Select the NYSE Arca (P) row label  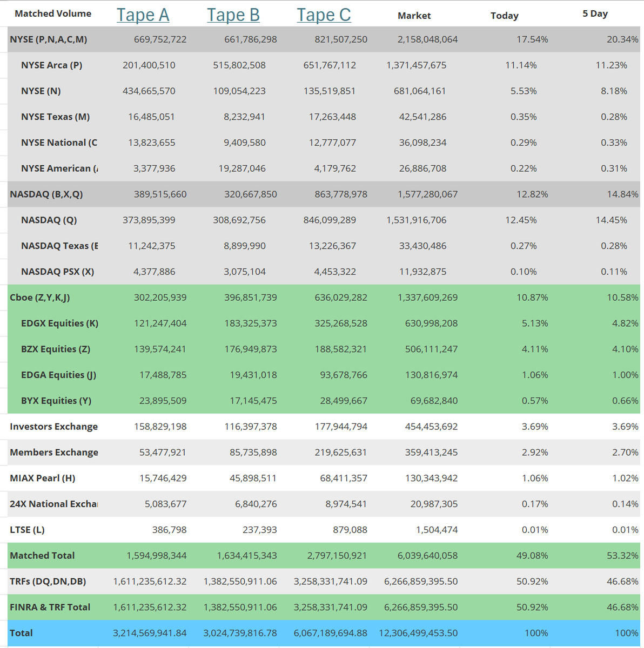coord(52,65)
